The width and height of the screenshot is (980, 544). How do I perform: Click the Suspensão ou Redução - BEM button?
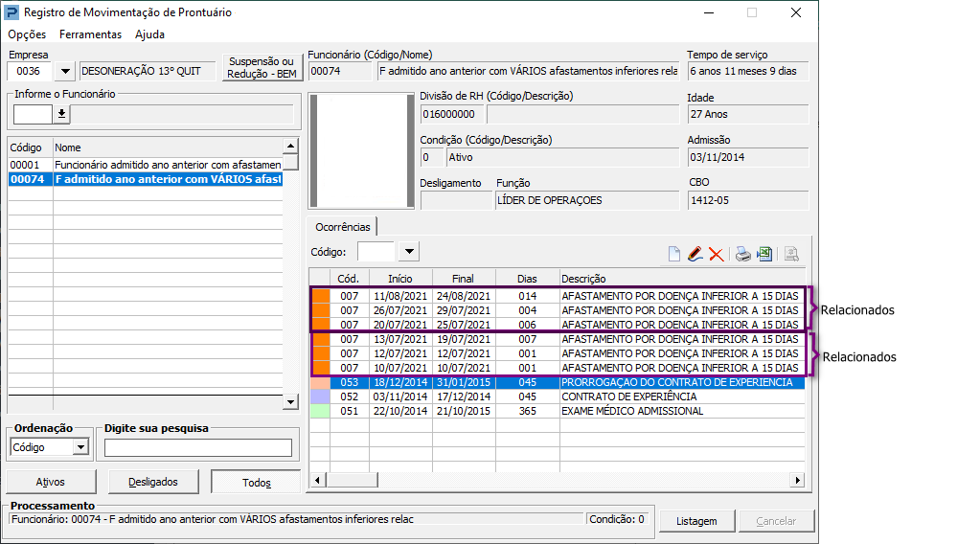click(262, 67)
